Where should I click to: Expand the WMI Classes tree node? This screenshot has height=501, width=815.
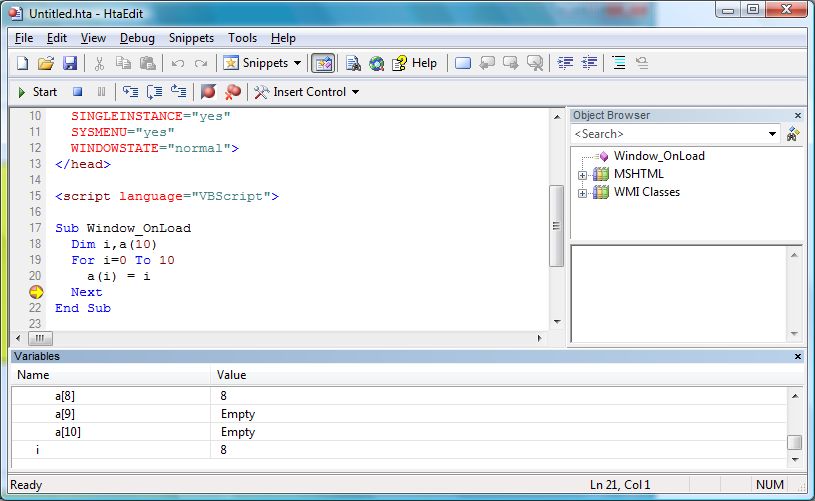point(582,193)
